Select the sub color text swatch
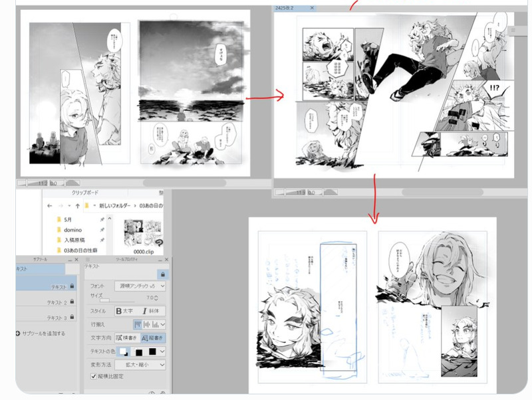Screen dimensions: 532x400 [x=138, y=352]
